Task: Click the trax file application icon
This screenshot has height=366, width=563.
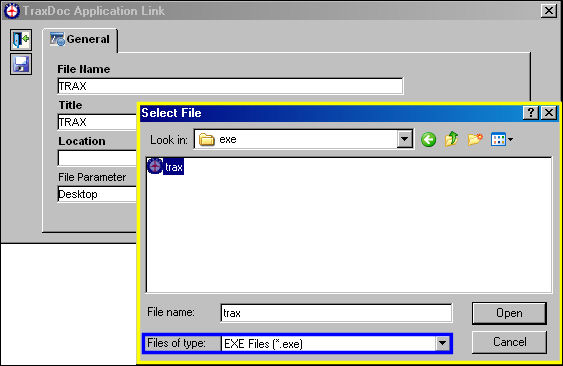Action: 155,166
